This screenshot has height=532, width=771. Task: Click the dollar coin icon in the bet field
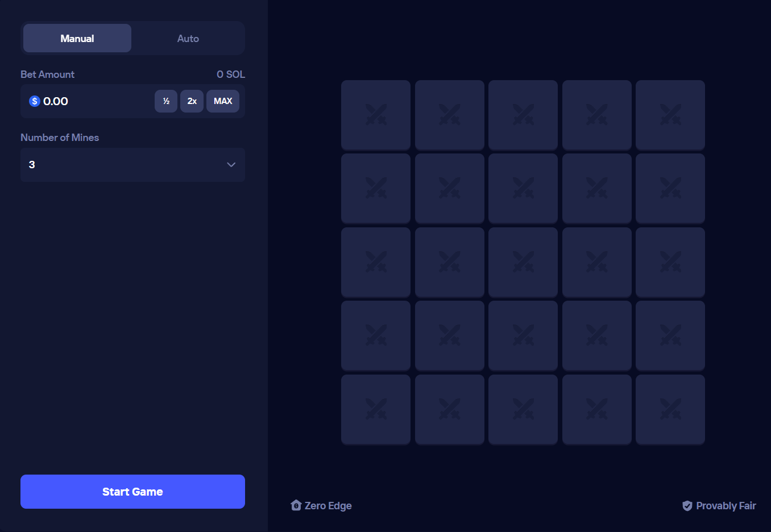coord(34,101)
